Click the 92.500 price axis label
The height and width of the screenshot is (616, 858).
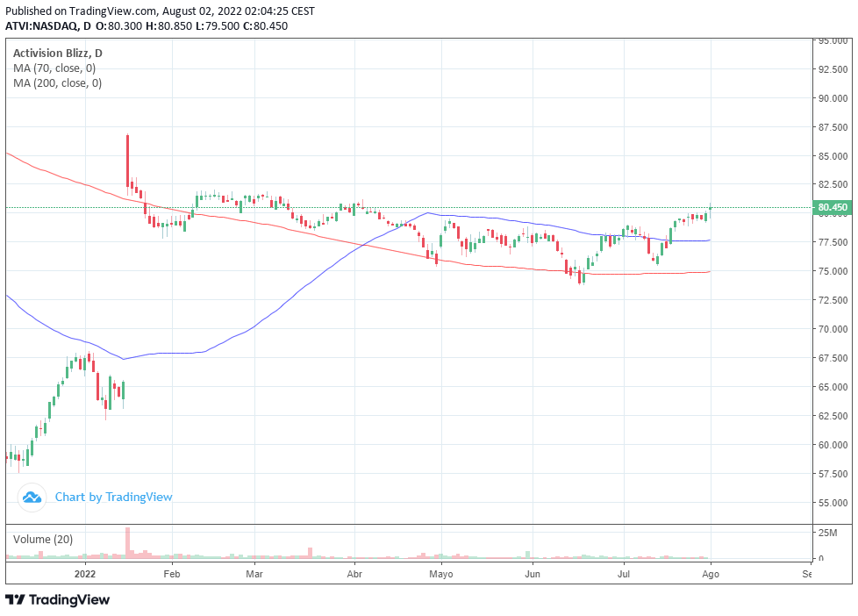coord(833,69)
